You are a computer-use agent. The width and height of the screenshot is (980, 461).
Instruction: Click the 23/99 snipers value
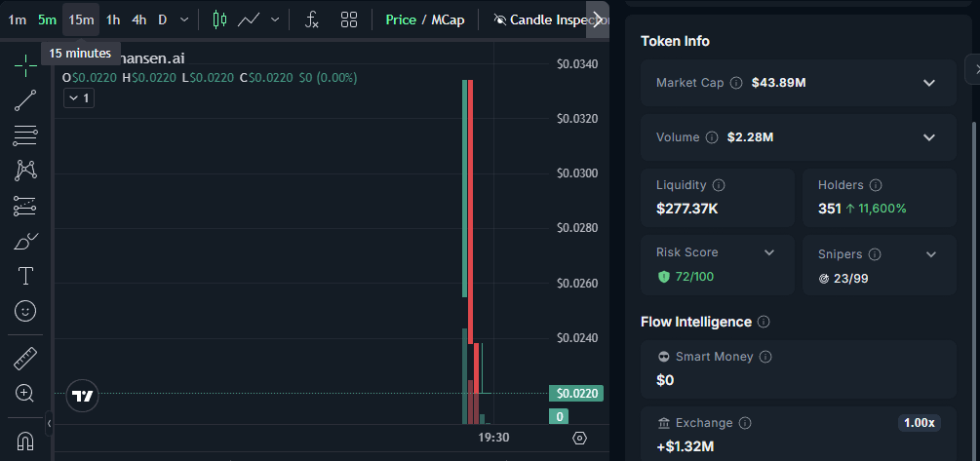[x=850, y=279]
